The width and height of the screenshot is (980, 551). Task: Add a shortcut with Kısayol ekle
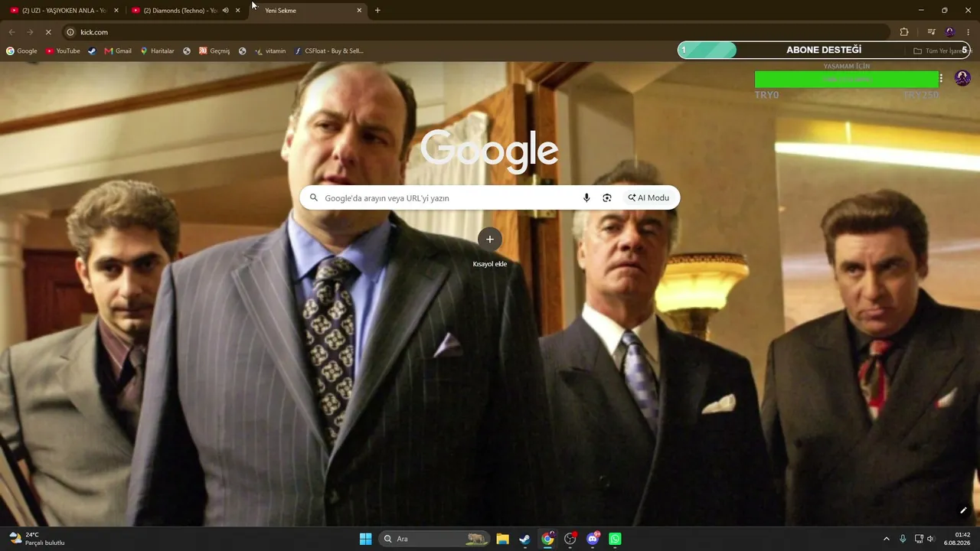click(x=490, y=247)
